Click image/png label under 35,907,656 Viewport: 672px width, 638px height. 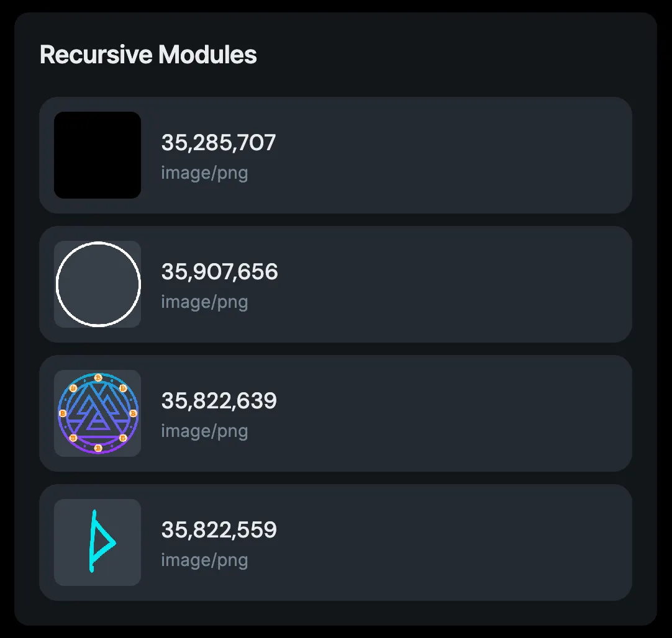pyautogui.click(x=204, y=302)
